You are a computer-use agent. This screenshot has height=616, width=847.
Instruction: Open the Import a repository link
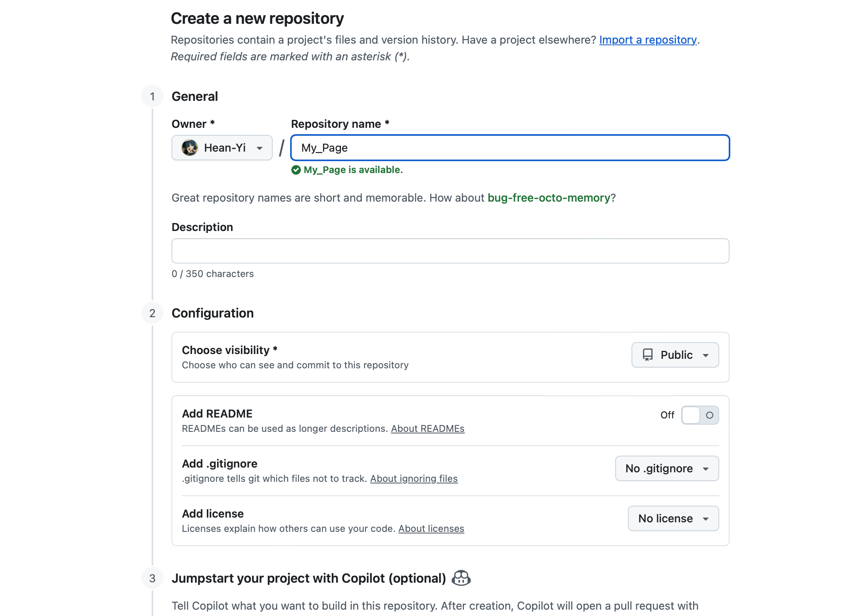click(648, 40)
